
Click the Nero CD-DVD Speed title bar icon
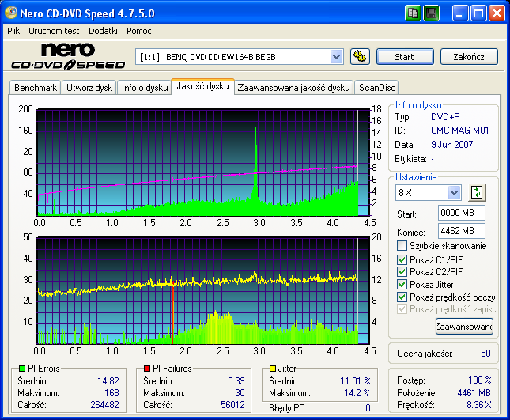(x=11, y=13)
